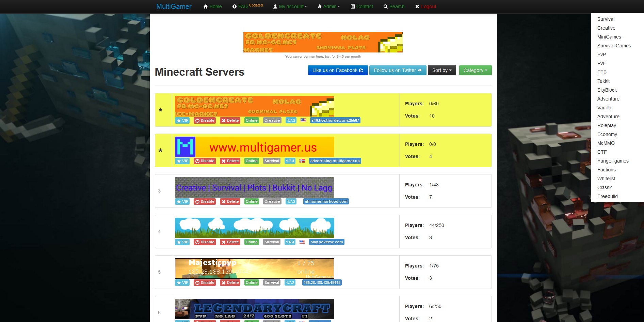Viewport: 644px width, 322px height.
Task: Toggle VIP on advertising.multigamer.us server
Action: click(182, 161)
